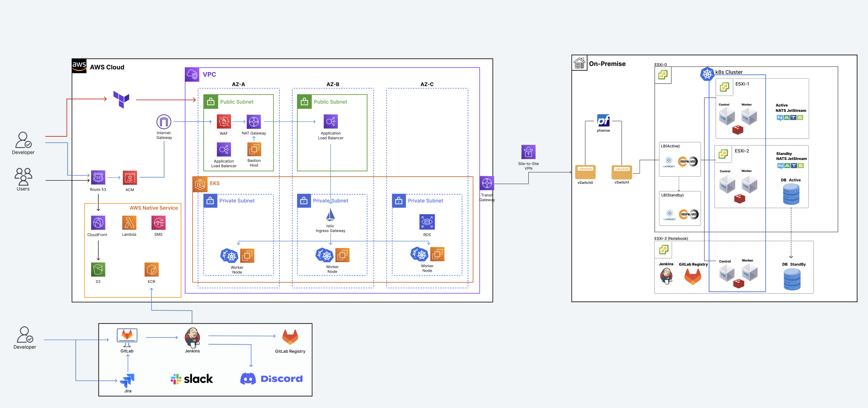Click the Keepalived logo in LB(Active)
This screenshot has height=408, width=868.
687,162
